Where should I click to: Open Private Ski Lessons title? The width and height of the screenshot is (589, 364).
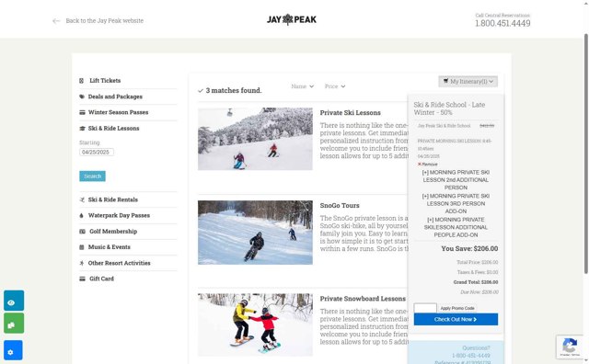351,113
